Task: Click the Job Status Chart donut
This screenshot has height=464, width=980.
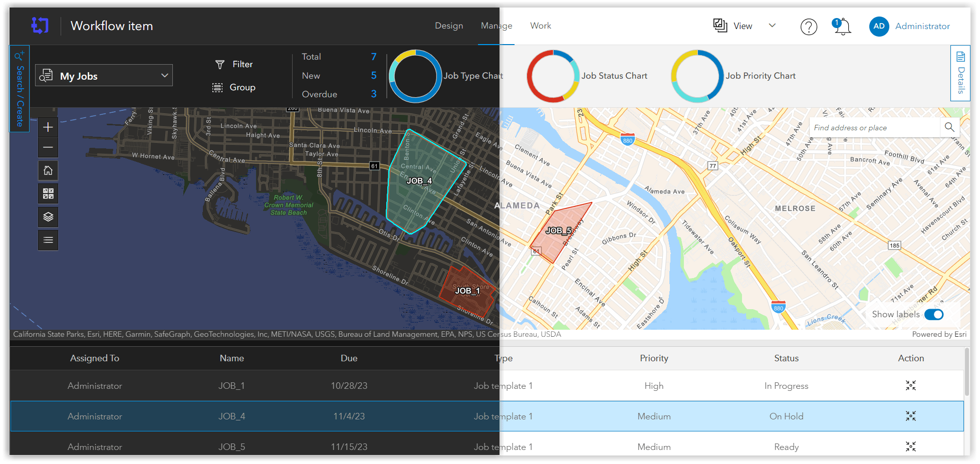Action: tap(553, 76)
